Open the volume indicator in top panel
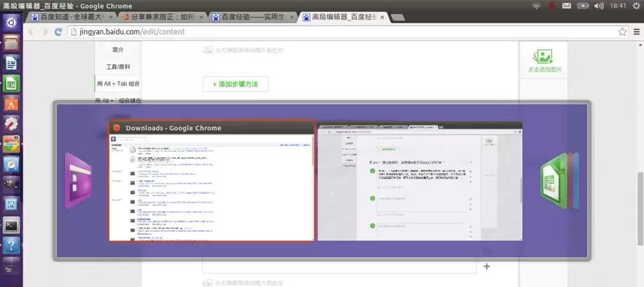The height and width of the screenshot is (287, 644). pyautogui.click(x=598, y=6)
